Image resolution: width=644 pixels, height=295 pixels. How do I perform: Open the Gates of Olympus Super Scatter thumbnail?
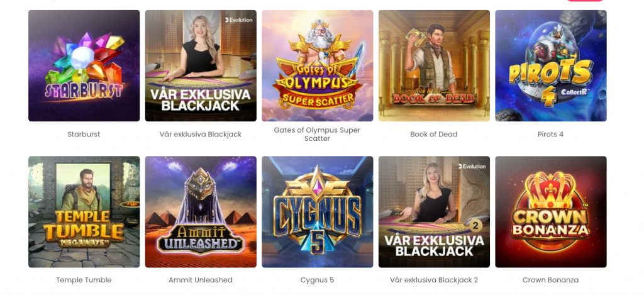coord(317,66)
